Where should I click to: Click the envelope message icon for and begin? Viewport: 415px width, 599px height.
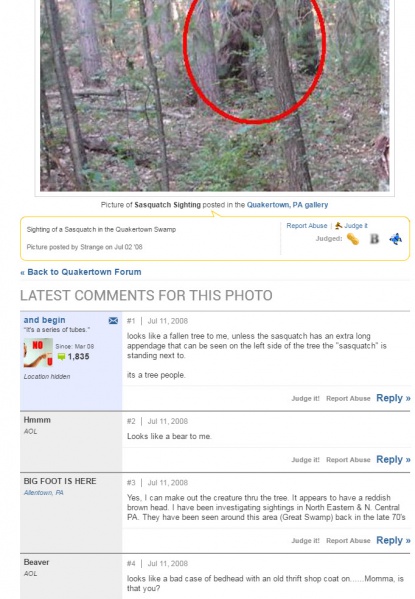[113, 320]
